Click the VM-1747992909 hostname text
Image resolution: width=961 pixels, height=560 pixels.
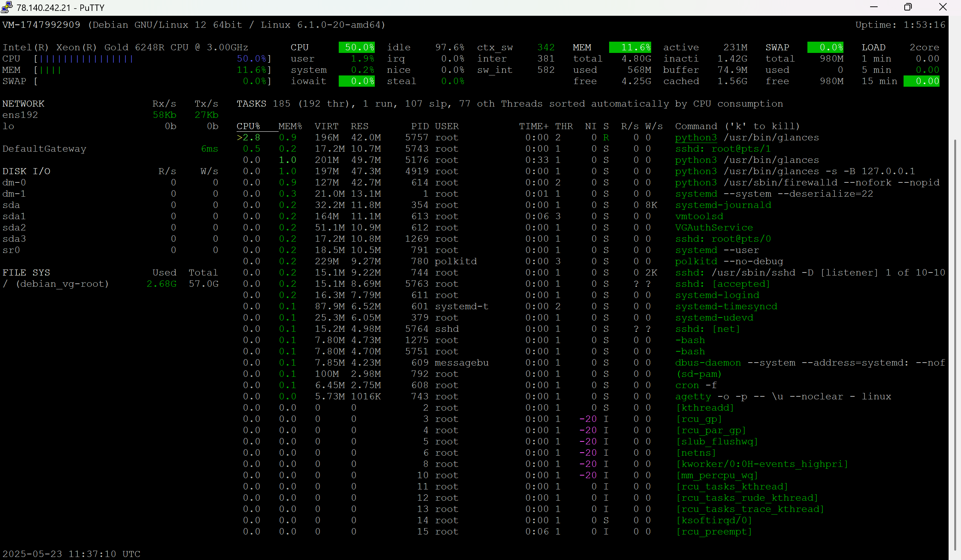[x=41, y=25]
